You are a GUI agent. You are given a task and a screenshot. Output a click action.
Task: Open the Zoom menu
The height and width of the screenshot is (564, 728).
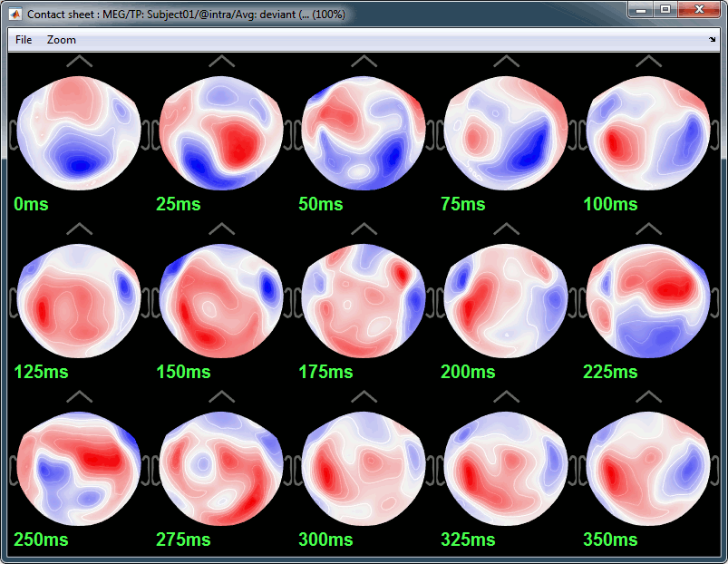click(62, 40)
